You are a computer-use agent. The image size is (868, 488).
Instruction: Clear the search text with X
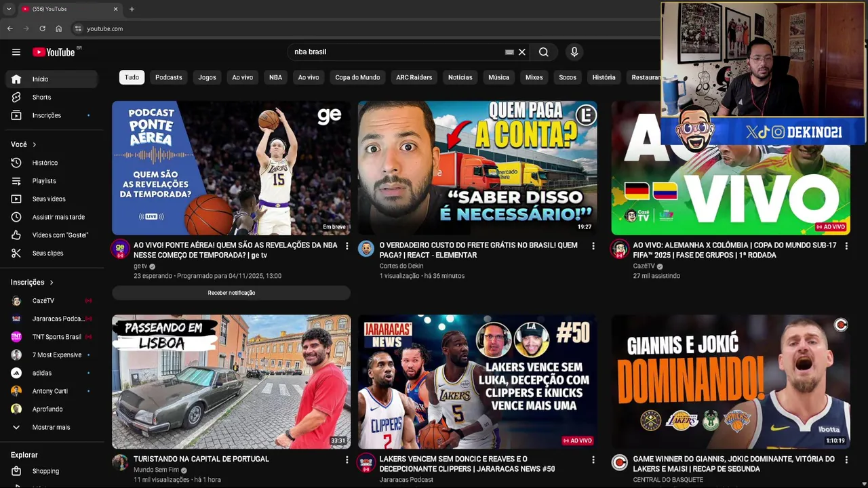pyautogui.click(x=522, y=52)
